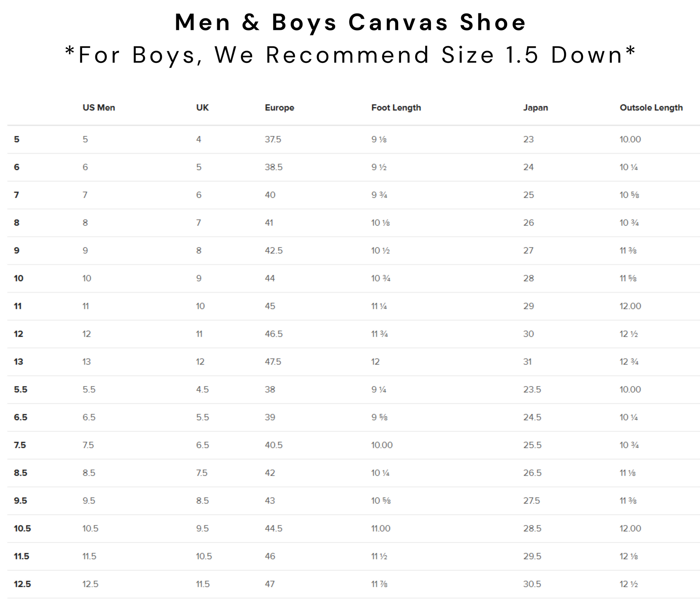Click the Japan column header

tap(535, 108)
